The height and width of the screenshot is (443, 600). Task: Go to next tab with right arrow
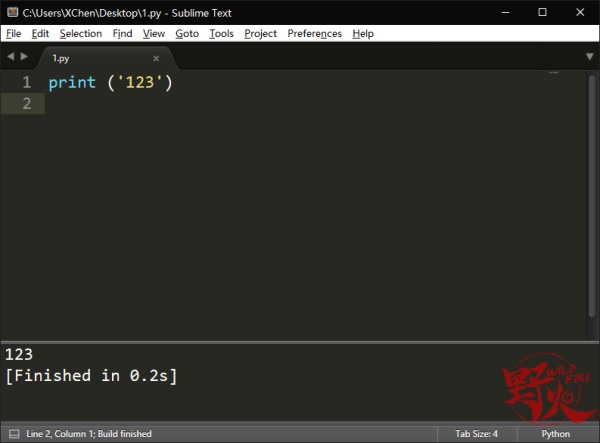(x=24, y=57)
